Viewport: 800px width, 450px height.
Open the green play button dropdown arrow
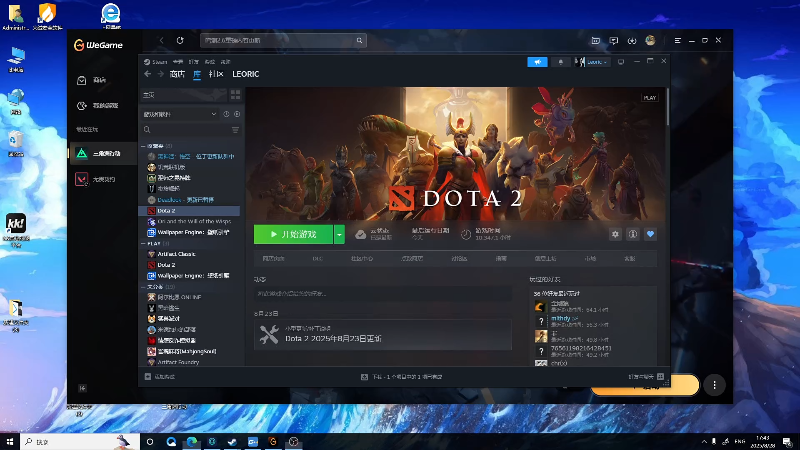(339, 235)
